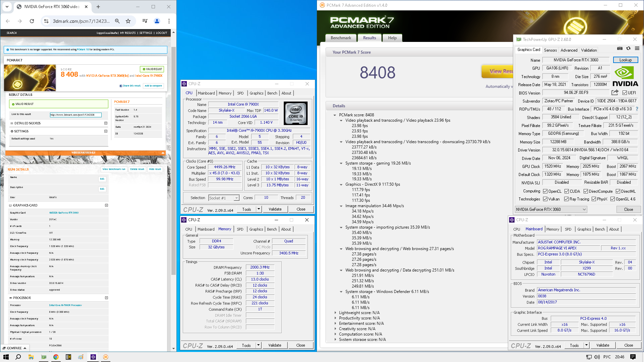Open the Socket #1 selection dropdown
The height and width of the screenshot is (362, 644).
coord(224,198)
